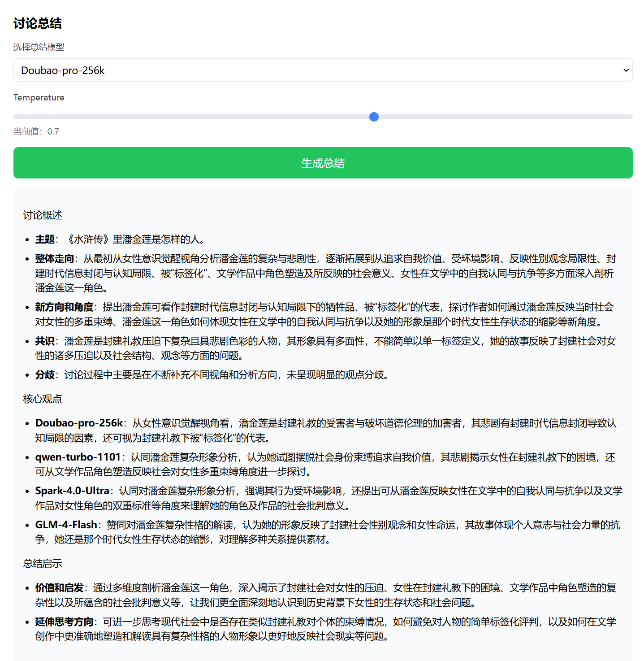Click the 讨论概述 section heading

pyautogui.click(x=43, y=215)
